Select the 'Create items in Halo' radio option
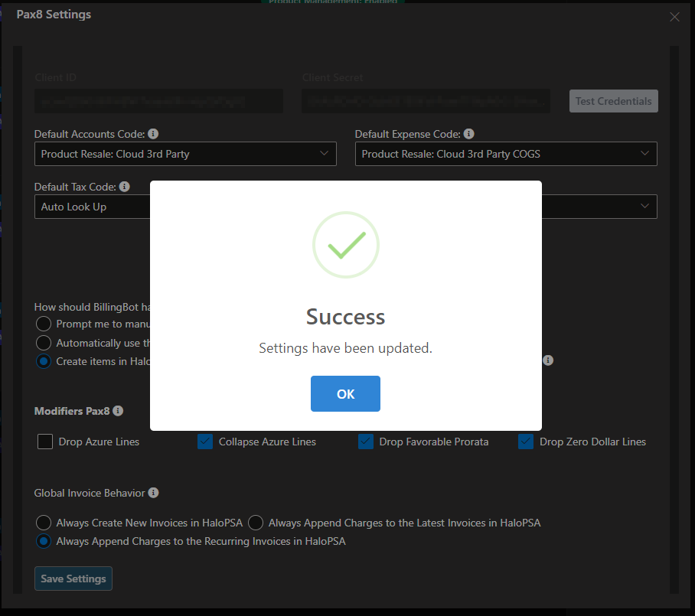Viewport: 695px width, 616px height. coord(44,361)
